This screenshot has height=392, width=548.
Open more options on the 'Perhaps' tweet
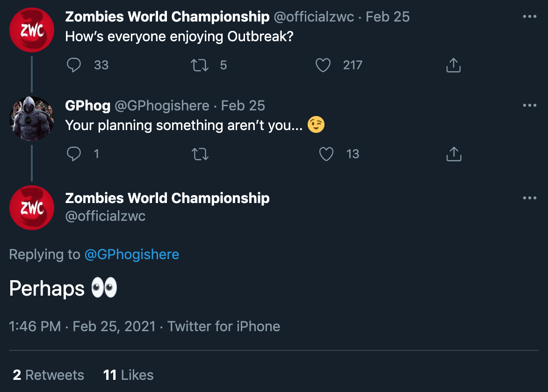pyautogui.click(x=529, y=198)
